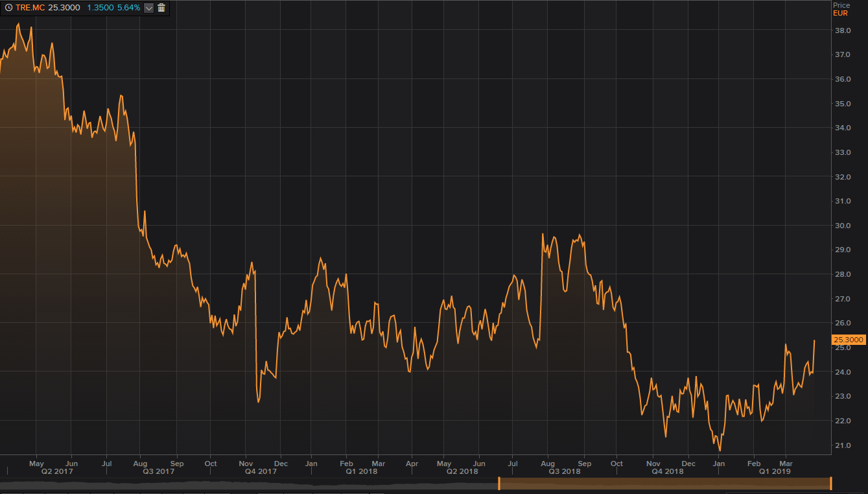Click the 5.64% percent change value
Screen dimensions: 868x494
[128, 8]
